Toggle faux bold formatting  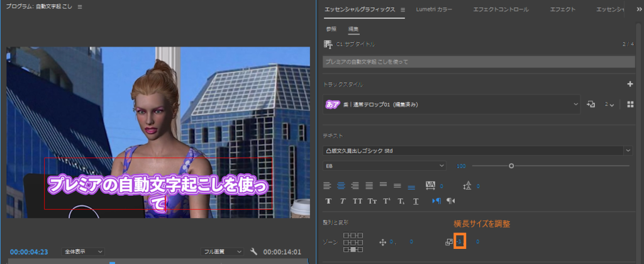click(x=328, y=201)
